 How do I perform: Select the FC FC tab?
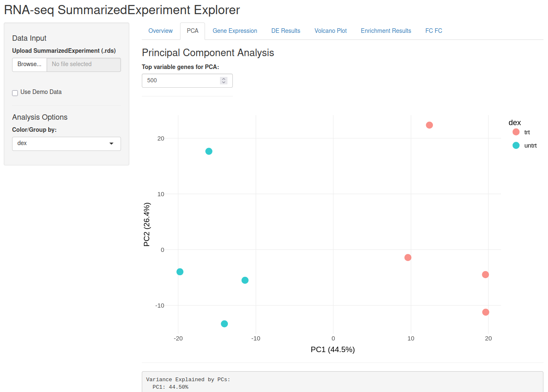click(x=434, y=31)
